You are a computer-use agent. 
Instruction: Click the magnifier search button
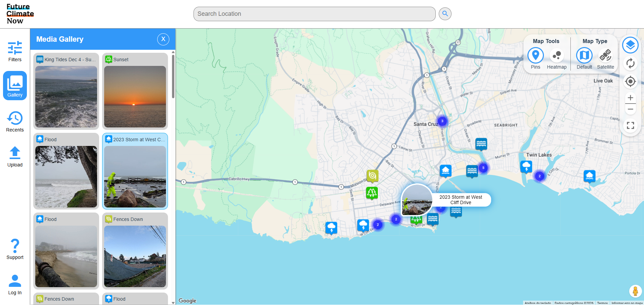[445, 14]
